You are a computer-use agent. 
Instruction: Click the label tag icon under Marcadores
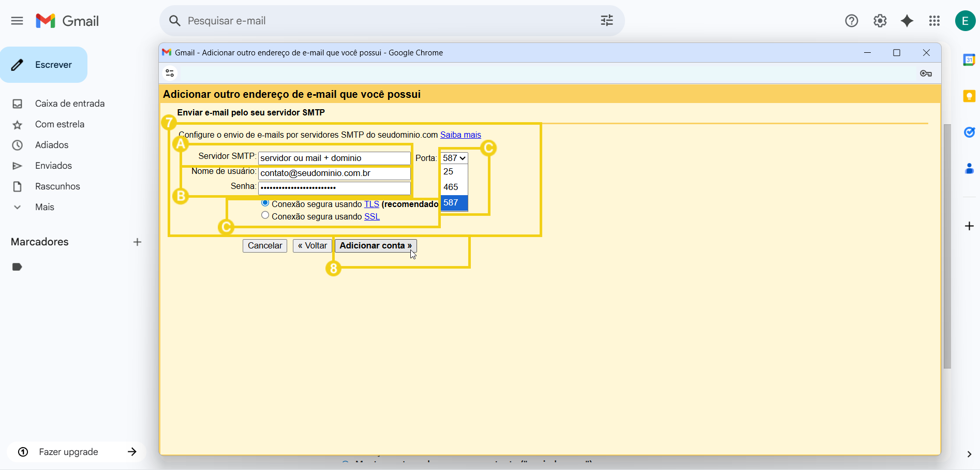(17, 267)
